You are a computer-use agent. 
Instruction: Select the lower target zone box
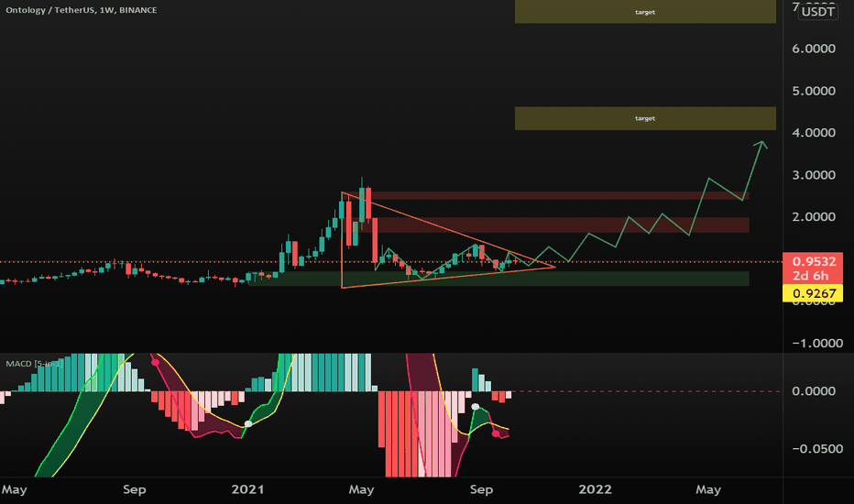tap(645, 118)
